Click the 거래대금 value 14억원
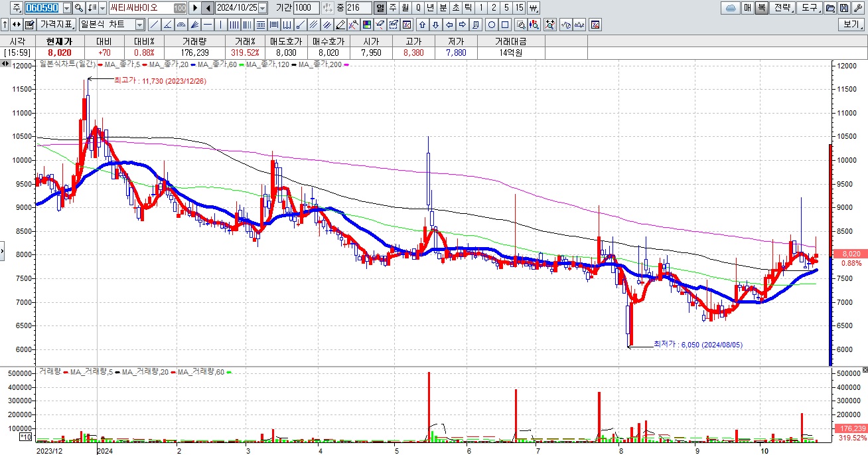Viewport: 868px width, 455px height. (512, 52)
